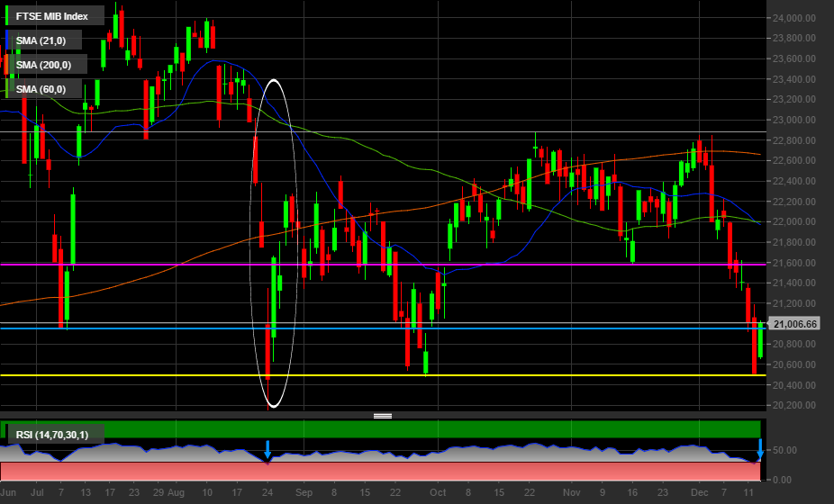Click the 50.00 level on RSI axis
Screen dimensions: 834x504
click(x=783, y=450)
